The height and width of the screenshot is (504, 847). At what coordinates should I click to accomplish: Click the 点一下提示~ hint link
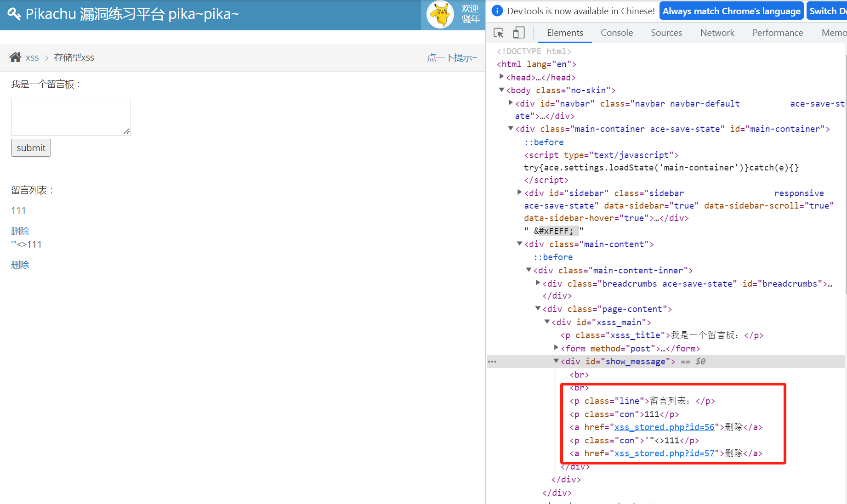coord(451,57)
